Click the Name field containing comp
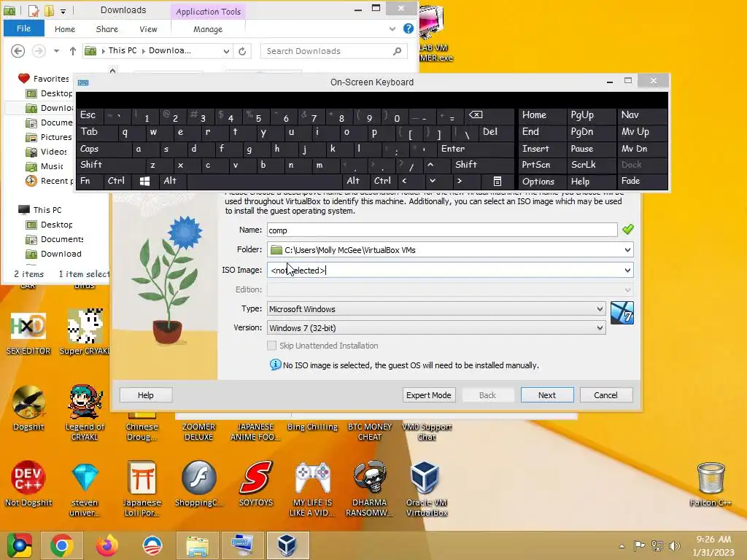 click(x=441, y=230)
